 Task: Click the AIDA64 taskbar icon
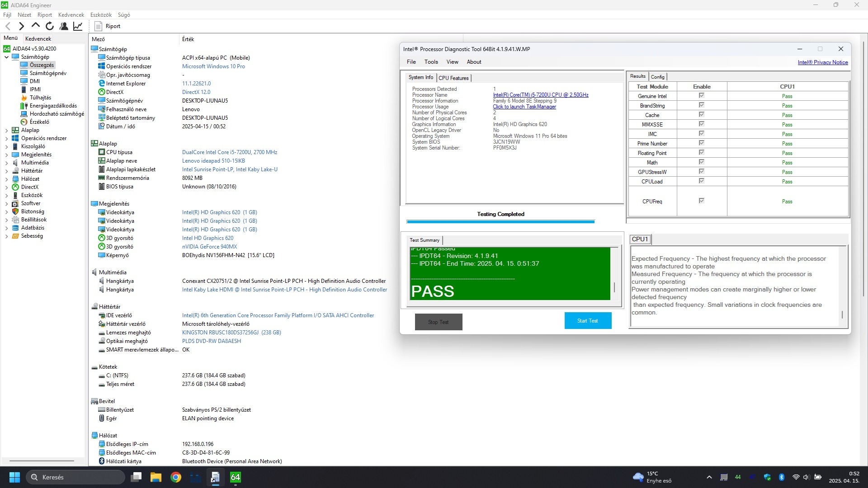click(x=236, y=477)
